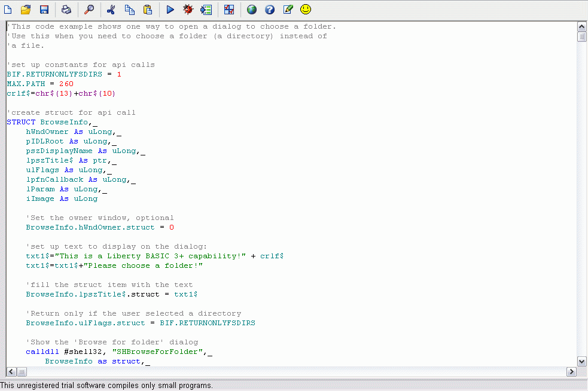Create a new file from toolbar
The width and height of the screenshot is (588, 391).
click(8, 10)
